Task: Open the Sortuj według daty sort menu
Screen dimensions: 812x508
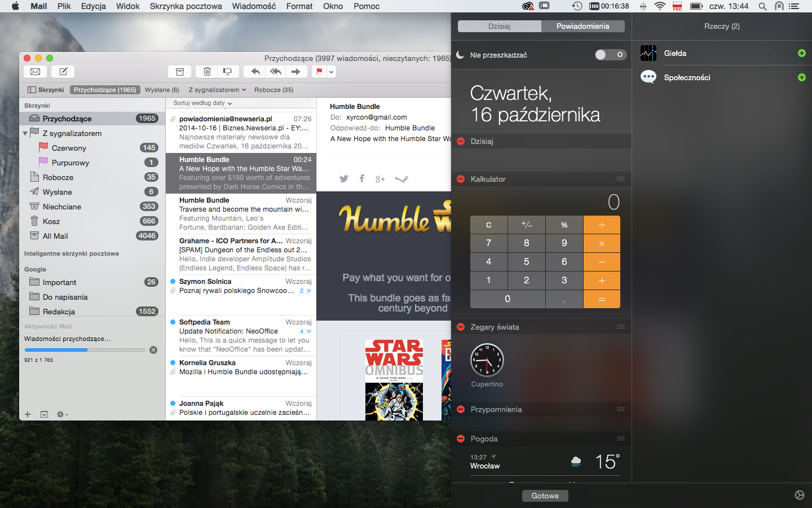Action: [202, 103]
